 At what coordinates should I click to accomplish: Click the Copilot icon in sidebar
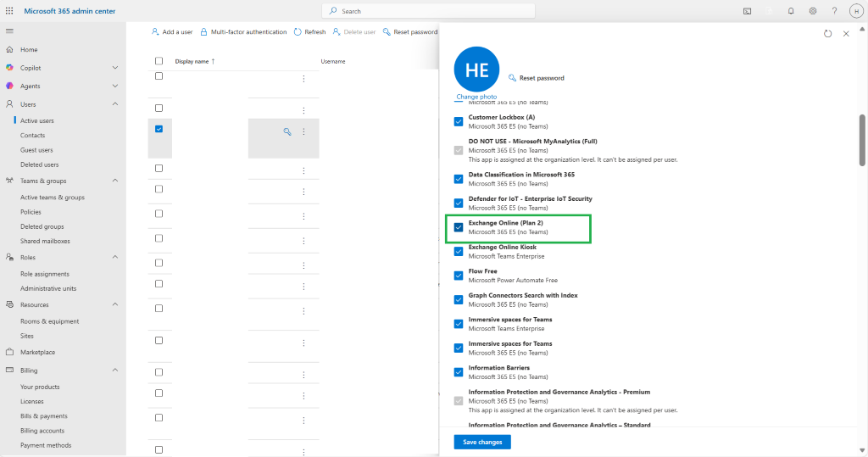[x=9, y=68]
